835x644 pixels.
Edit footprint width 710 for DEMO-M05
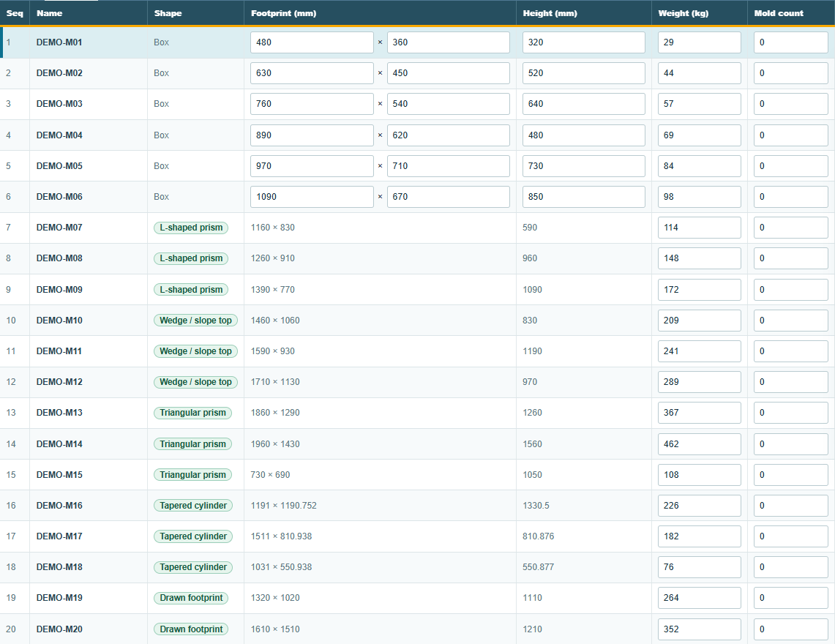[x=449, y=166]
